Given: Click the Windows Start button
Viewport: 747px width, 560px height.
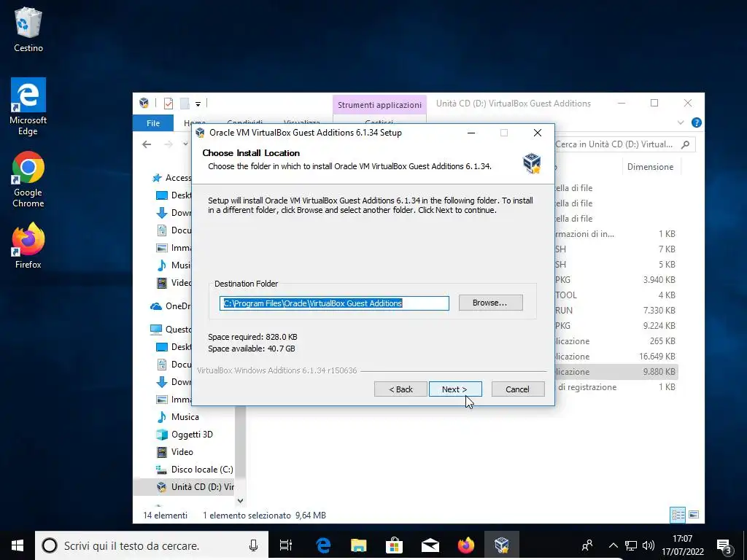Looking at the screenshot, I should [x=18, y=545].
